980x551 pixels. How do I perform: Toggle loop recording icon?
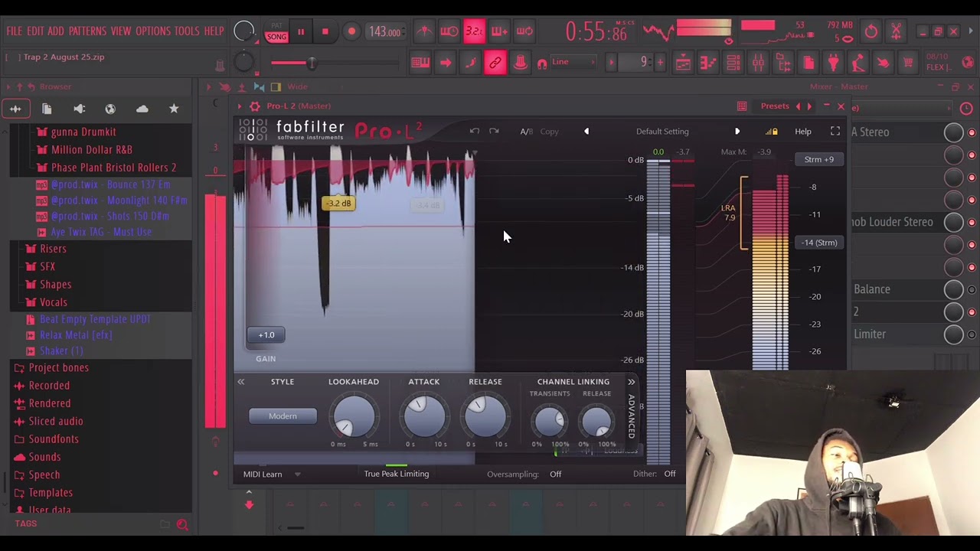click(524, 31)
